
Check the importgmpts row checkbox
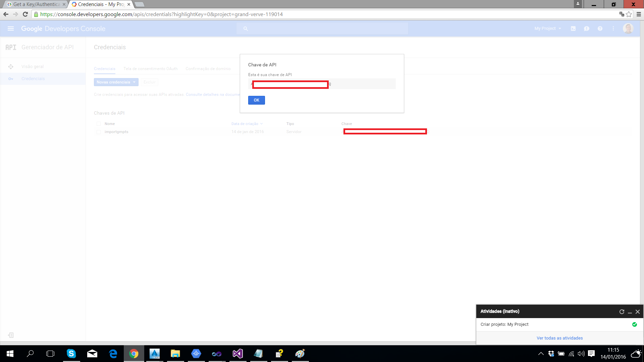click(x=99, y=132)
